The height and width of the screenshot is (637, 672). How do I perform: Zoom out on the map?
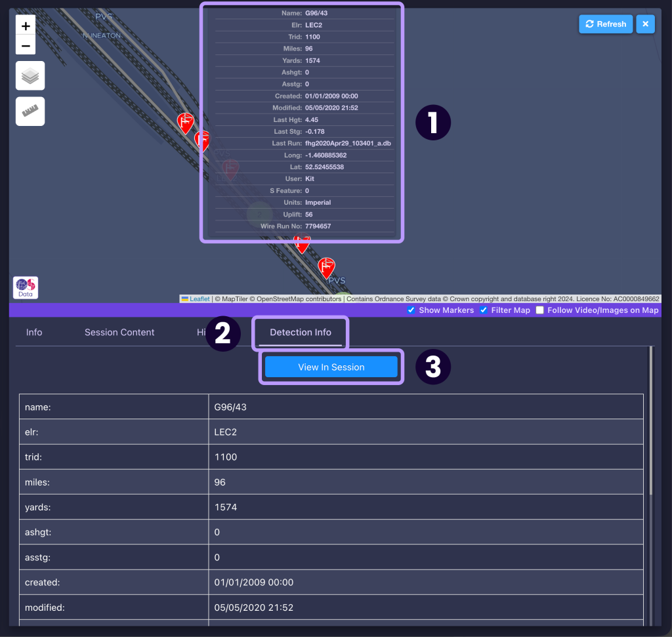pos(26,45)
